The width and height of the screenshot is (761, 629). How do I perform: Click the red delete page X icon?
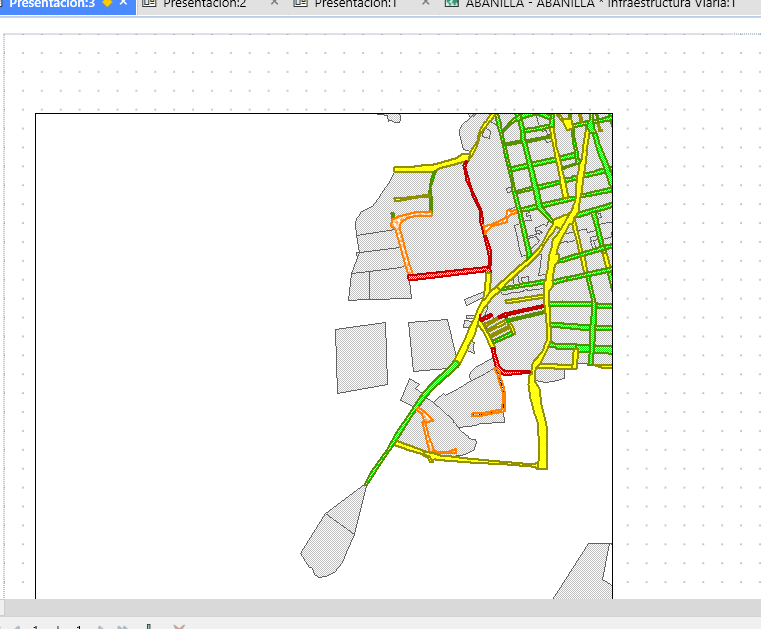[179, 627]
